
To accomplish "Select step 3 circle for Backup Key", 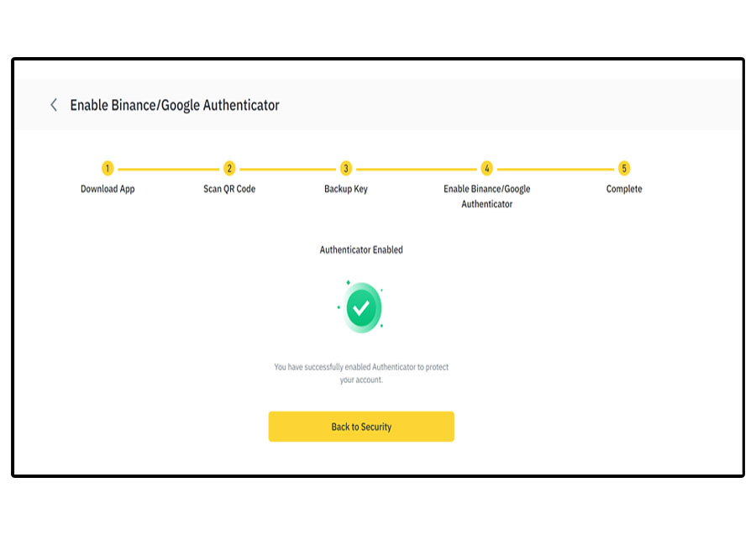I will (x=346, y=168).
